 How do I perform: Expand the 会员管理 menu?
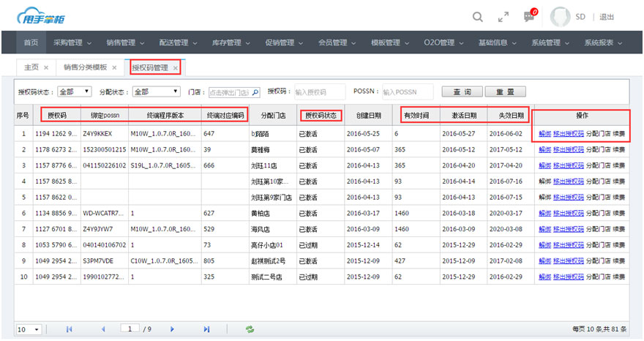click(337, 42)
